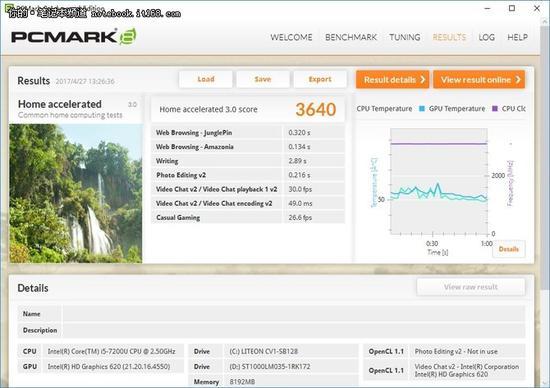This screenshot has height=388, width=550.
Task: Save the current benchmark result
Action: point(263,79)
